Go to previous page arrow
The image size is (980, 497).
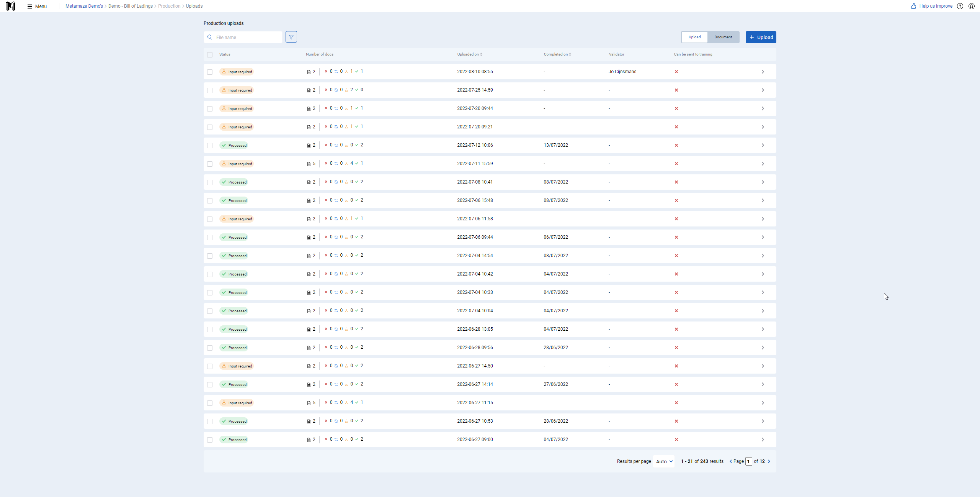point(731,461)
